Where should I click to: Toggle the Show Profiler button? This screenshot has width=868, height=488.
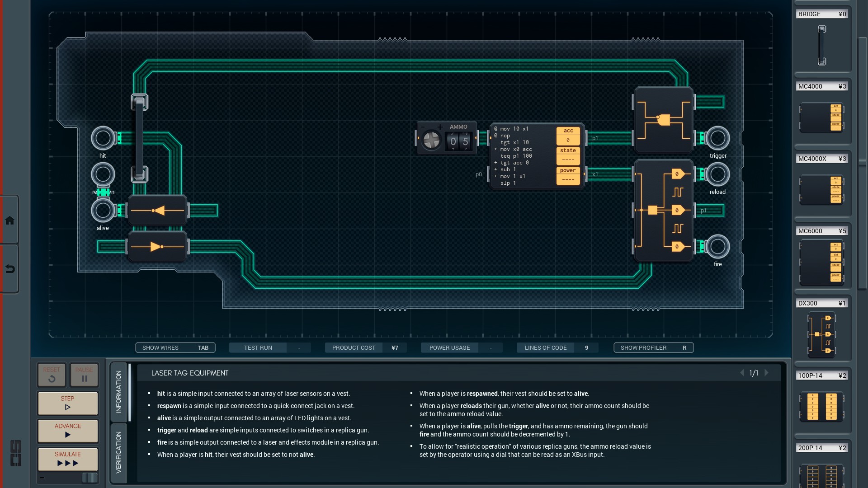(653, 347)
